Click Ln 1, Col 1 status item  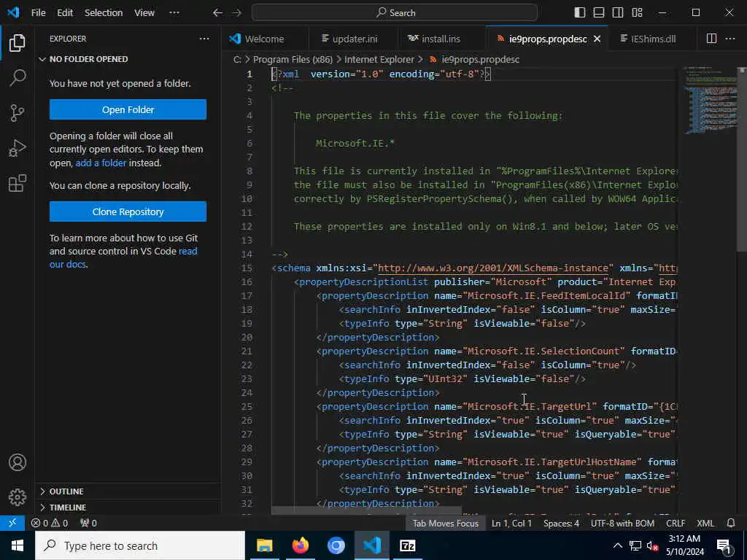(511, 523)
